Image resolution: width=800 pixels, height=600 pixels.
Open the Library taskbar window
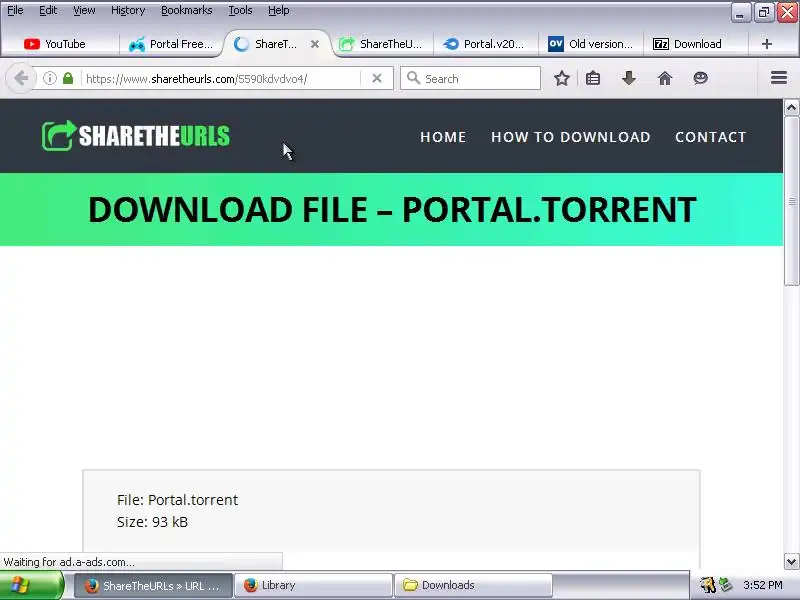click(x=313, y=585)
